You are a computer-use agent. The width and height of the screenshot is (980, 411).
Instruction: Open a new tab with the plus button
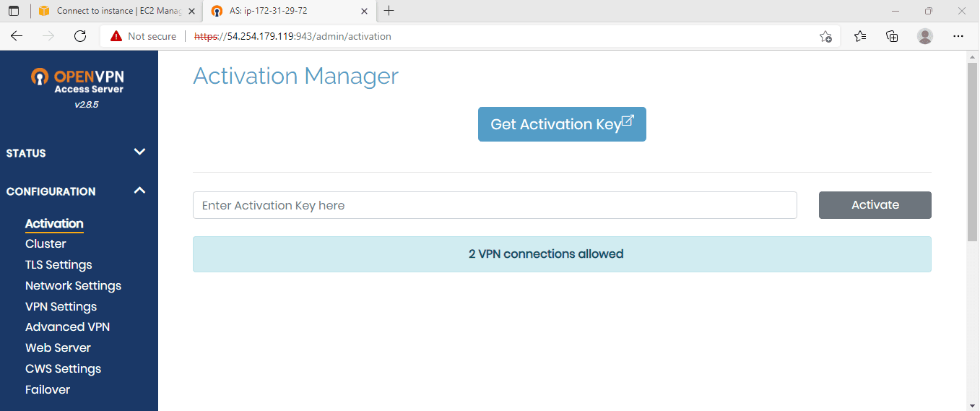(389, 11)
